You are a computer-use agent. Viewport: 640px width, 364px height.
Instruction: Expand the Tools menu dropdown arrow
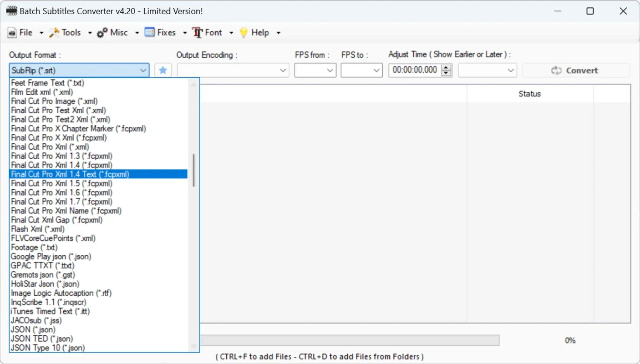[x=90, y=33]
